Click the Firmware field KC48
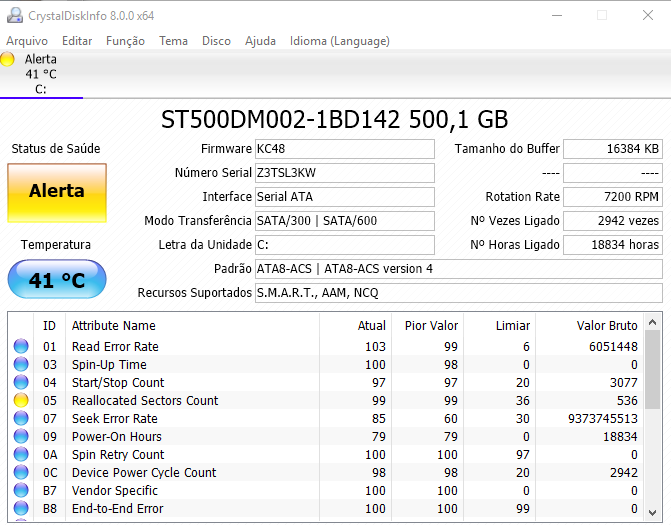 click(345, 149)
